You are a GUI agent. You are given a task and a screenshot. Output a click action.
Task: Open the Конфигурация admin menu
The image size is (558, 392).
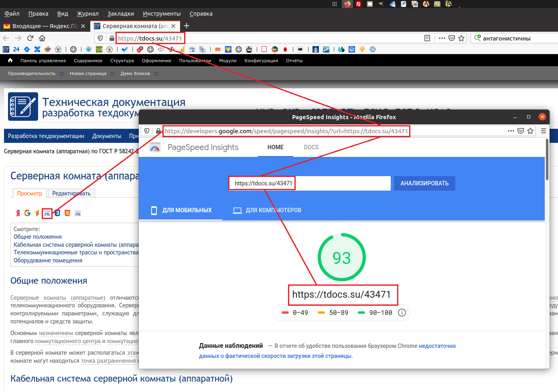click(x=261, y=61)
